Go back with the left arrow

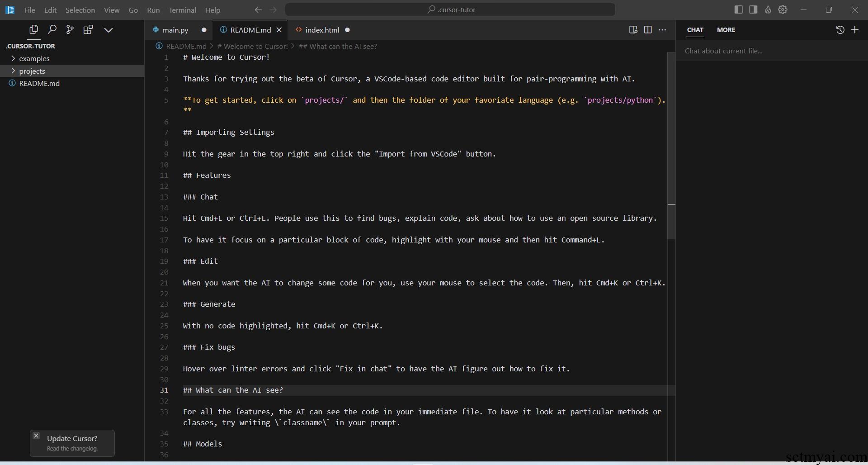tap(258, 9)
